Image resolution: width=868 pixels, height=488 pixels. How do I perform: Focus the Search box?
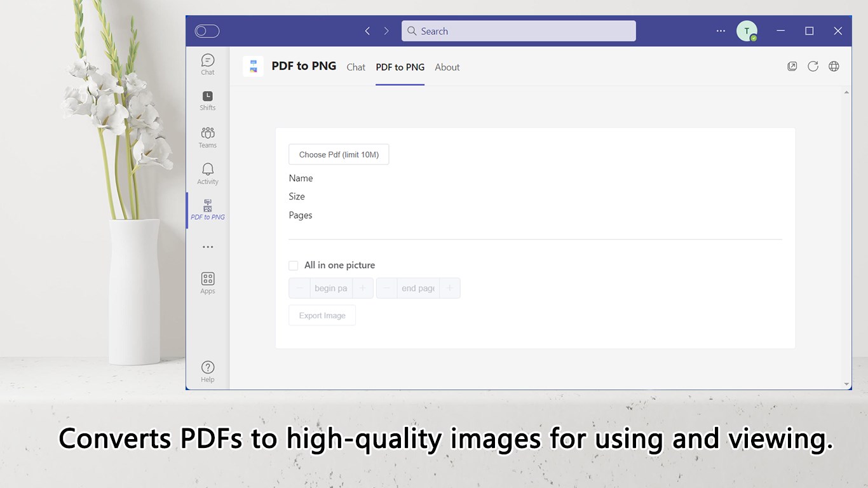[x=519, y=31]
